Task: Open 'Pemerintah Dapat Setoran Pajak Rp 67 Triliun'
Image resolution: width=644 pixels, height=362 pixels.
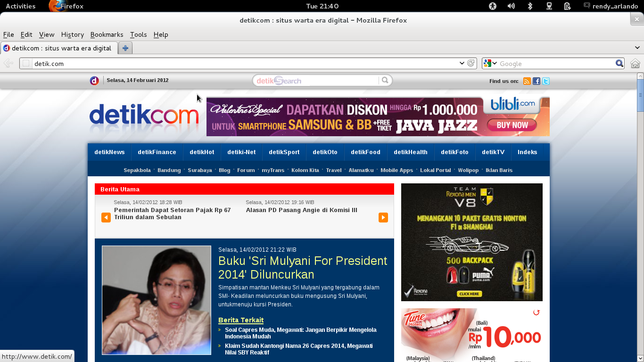Action: coord(173,214)
